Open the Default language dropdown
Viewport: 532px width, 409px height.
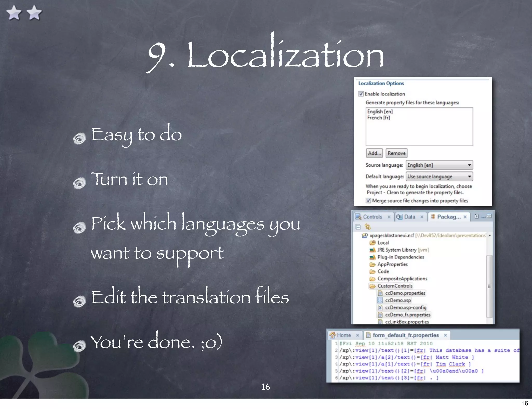pos(439,176)
